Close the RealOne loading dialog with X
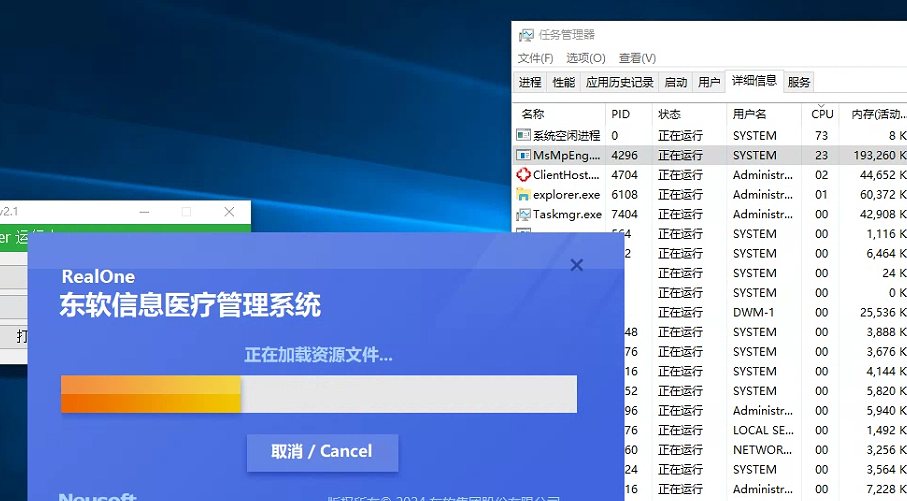 (x=577, y=265)
